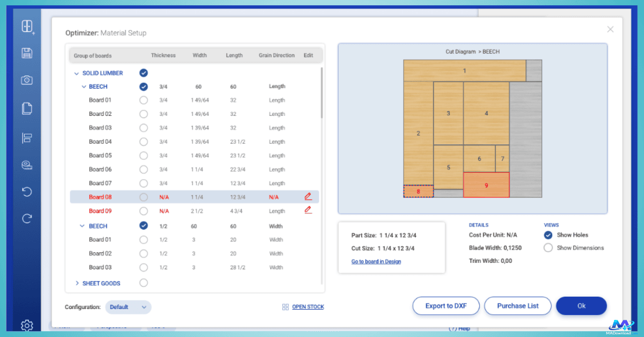This screenshot has height=337, width=644.
Task: Edit Board 08 using the red pencil icon
Action: (x=308, y=196)
